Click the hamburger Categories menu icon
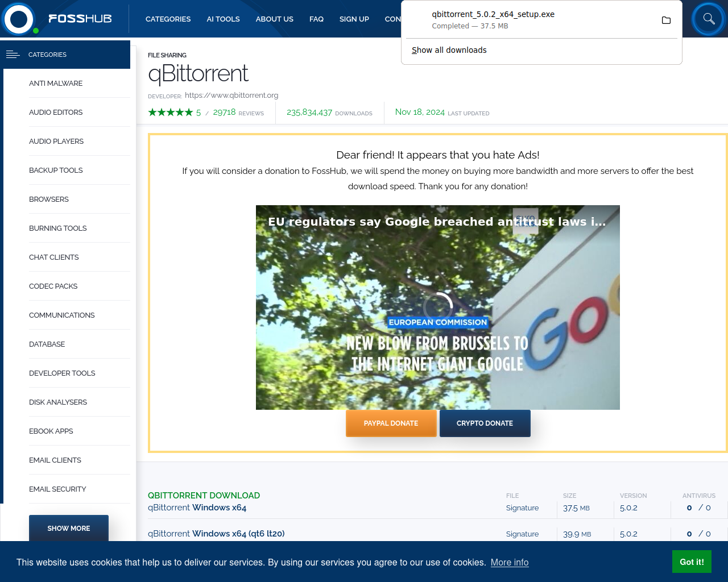The image size is (728, 582). (13, 55)
